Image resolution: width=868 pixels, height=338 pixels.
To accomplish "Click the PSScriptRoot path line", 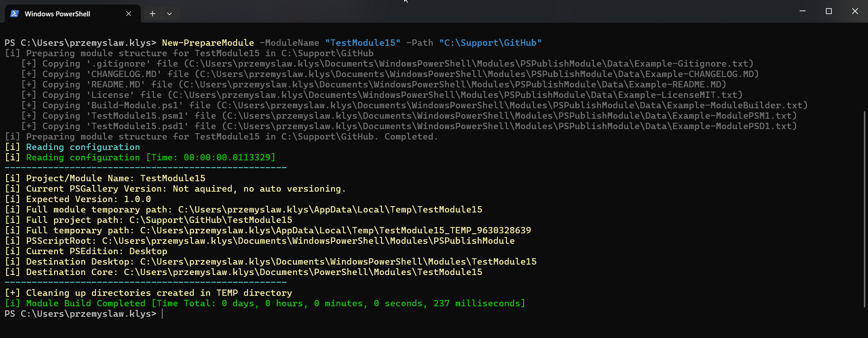I will click(260, 241).
